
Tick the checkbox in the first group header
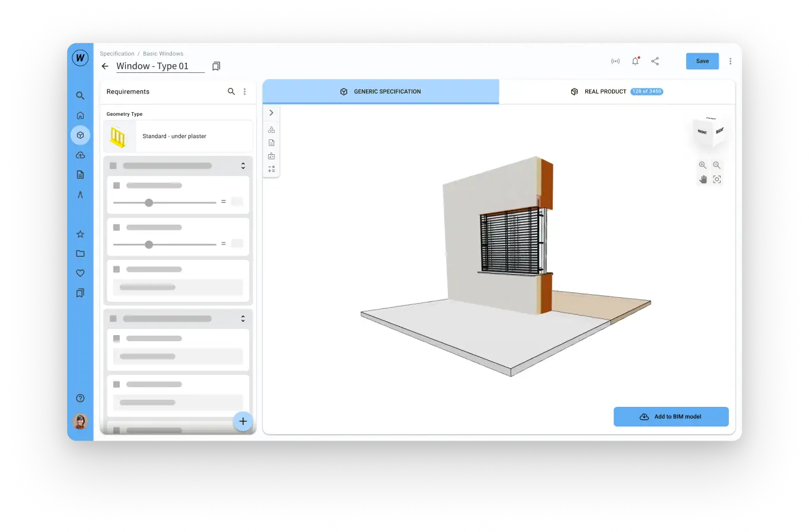[x=113, y=166]
